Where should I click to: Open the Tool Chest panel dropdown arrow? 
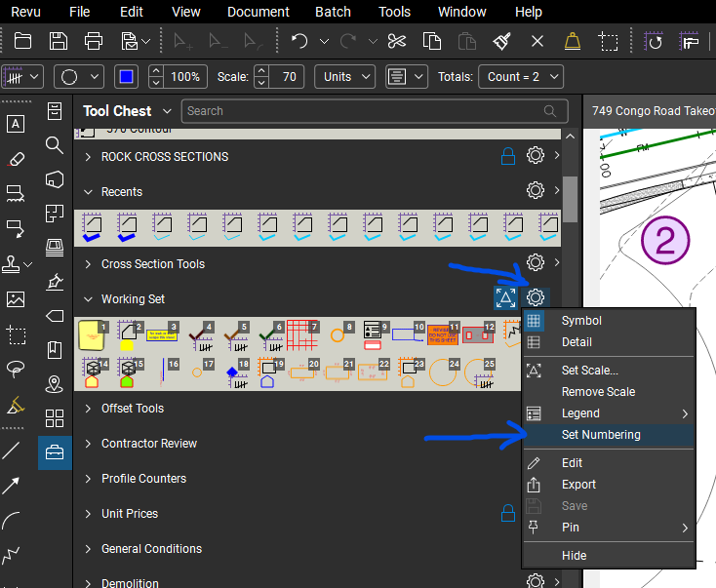coord(167,111)
